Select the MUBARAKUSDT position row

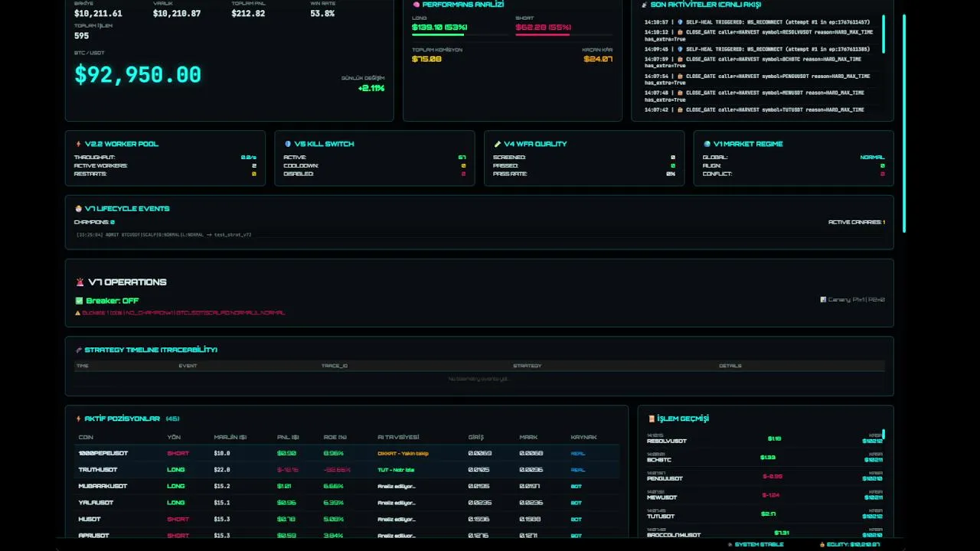pyautogui.click(x=347, y=486)
